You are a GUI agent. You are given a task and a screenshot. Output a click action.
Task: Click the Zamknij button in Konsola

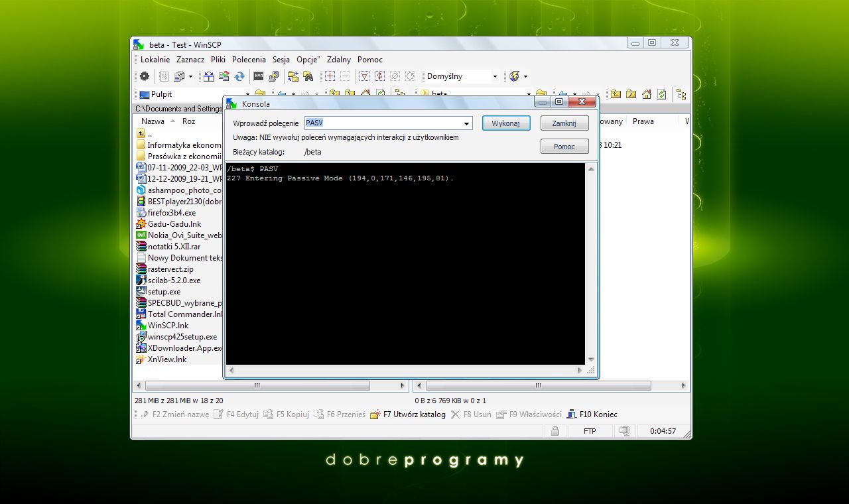pyautogui.click(x=564, y=123)
